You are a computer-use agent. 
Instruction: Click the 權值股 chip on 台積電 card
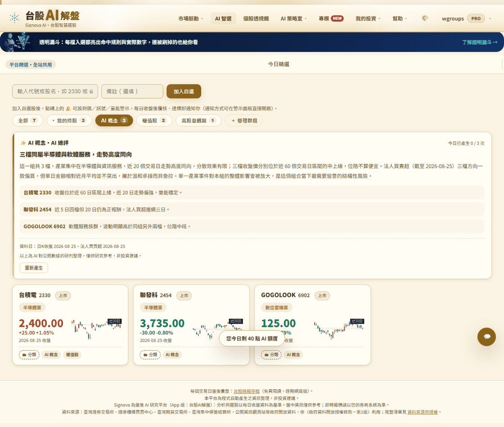tap(72, 355)
